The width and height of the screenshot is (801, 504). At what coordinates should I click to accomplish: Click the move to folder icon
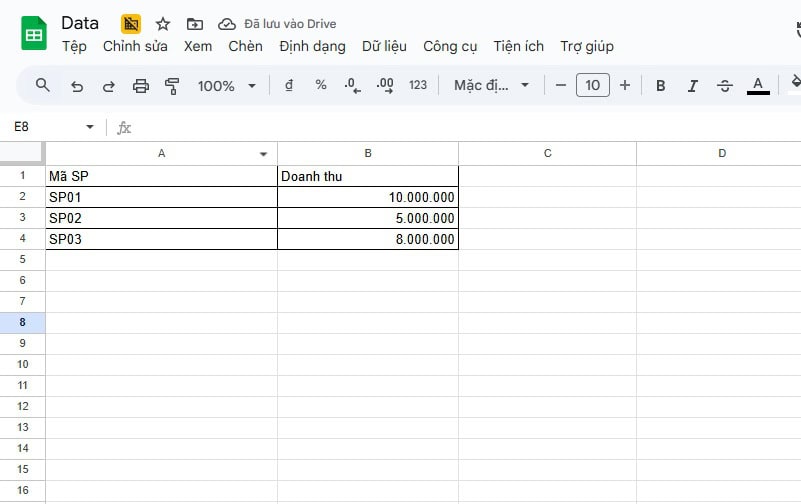(x=194, y=24)
